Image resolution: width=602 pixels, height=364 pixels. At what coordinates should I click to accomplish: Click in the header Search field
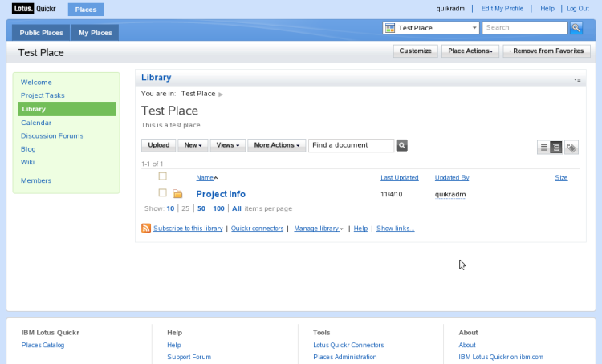tap(525, 27)
